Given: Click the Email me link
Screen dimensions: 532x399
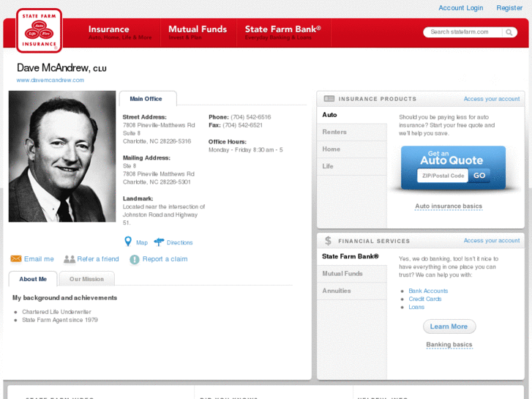Looking at the screenshot, I should click(x=39, y=258).
